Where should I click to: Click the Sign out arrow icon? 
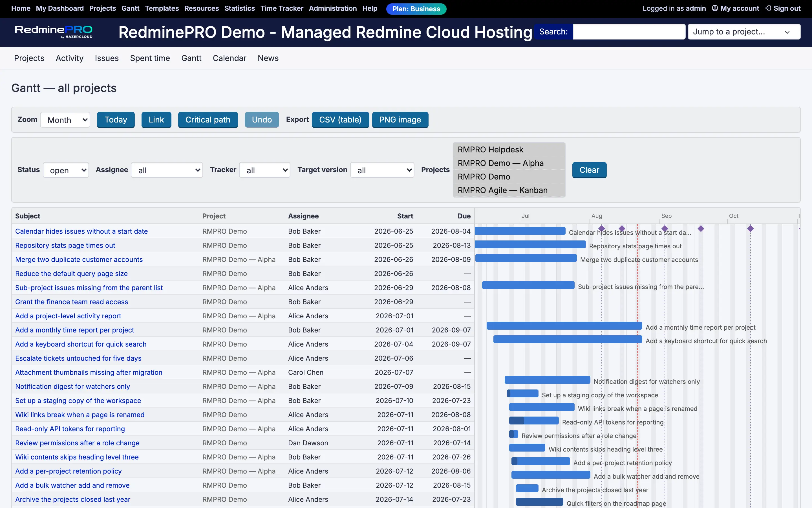click(768, 8)
